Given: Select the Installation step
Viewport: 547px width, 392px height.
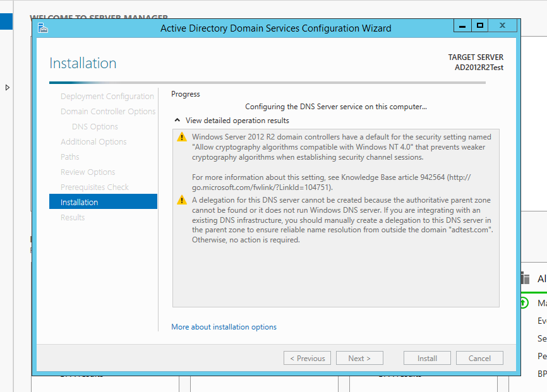Looking at the screenshot, I should (x=103, y=201).
